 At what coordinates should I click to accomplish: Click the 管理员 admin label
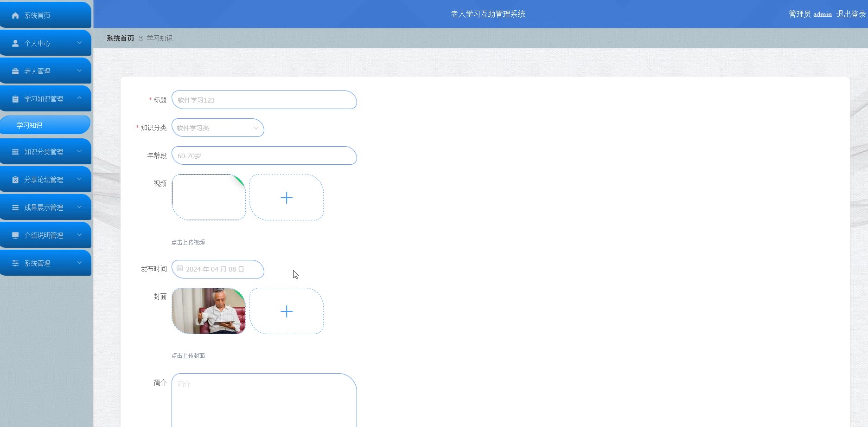pyautogui.click(x=811, y=14)
